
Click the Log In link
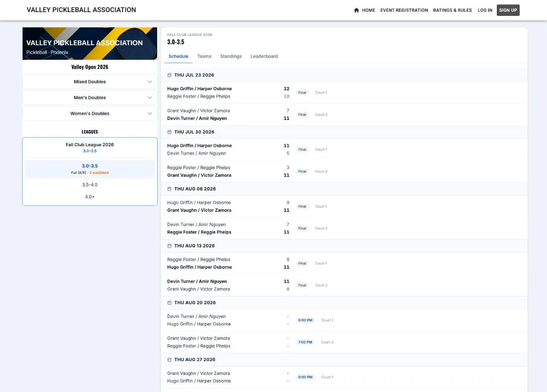tap(485, 10)
